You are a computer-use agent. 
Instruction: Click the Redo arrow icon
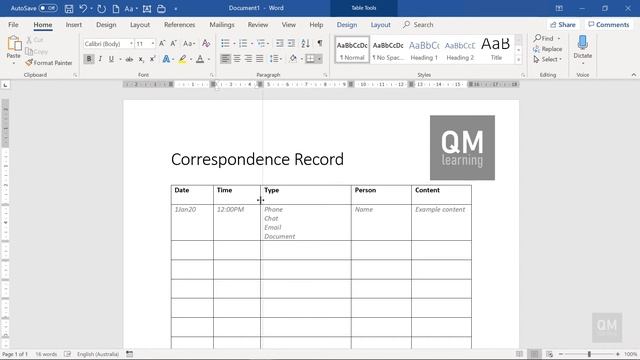pos(102,9)
